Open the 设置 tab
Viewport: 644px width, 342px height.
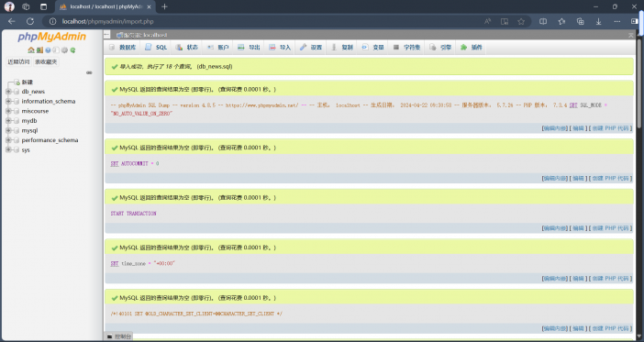point(311,48)
